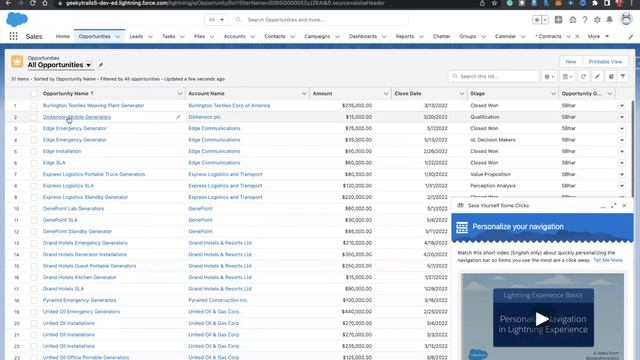
Task: Open the Calendar tab
Action: tap(505, 36)
